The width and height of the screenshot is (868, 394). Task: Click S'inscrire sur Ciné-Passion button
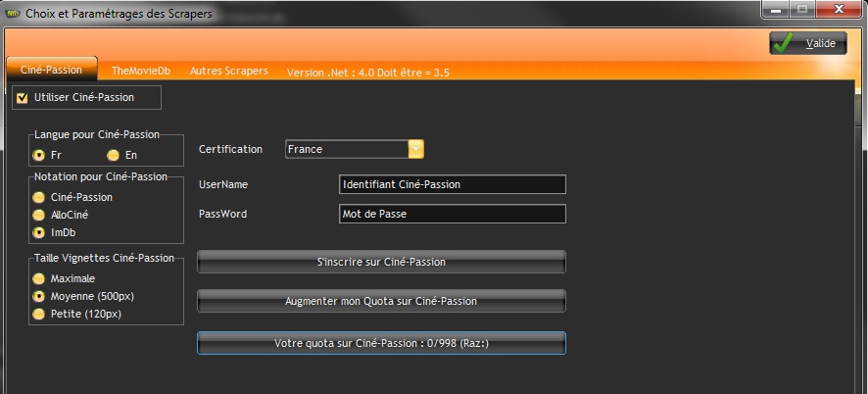click(x=381, y=262)
